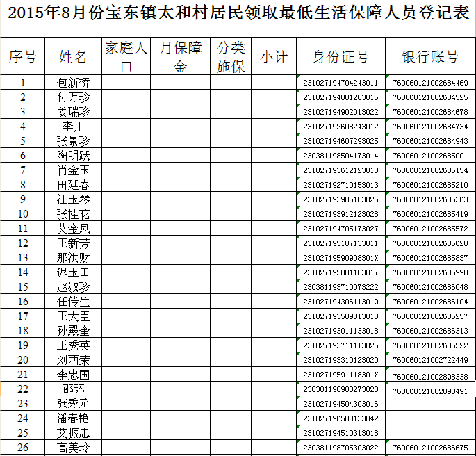476x456 pixels.
Task: Click bank account 760060121002684525
Action: coord(430,97)
